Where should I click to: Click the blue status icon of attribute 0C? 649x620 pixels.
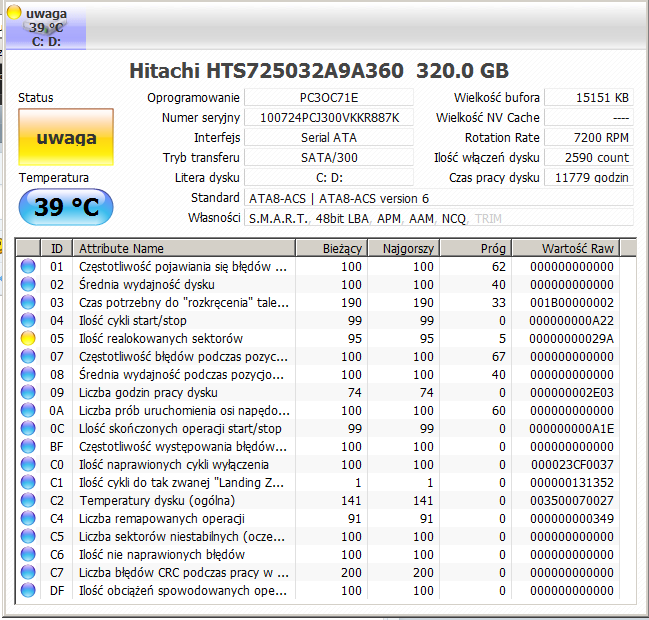click(x=28, y=428)
